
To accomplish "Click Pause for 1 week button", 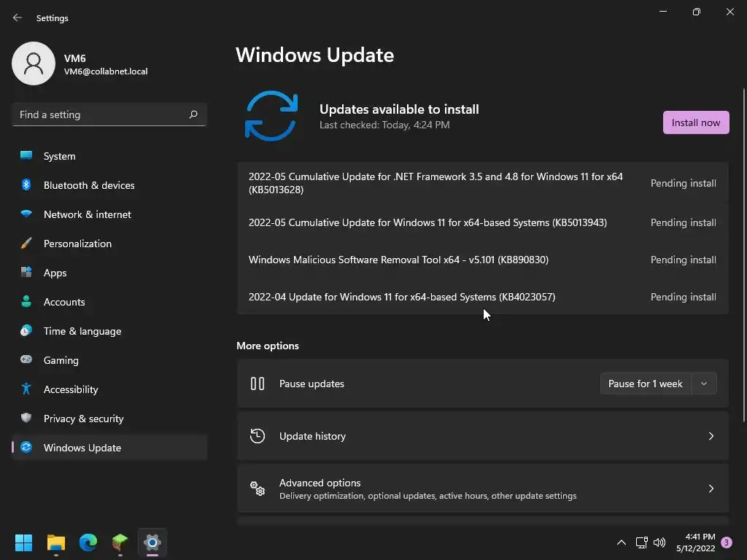I will pos(645,384).
